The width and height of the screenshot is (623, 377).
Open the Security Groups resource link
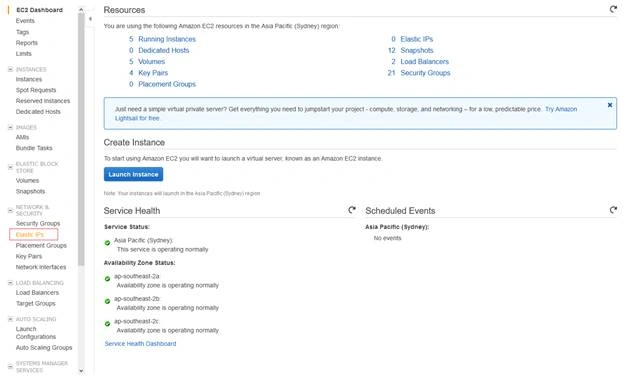tap(425, 73)
